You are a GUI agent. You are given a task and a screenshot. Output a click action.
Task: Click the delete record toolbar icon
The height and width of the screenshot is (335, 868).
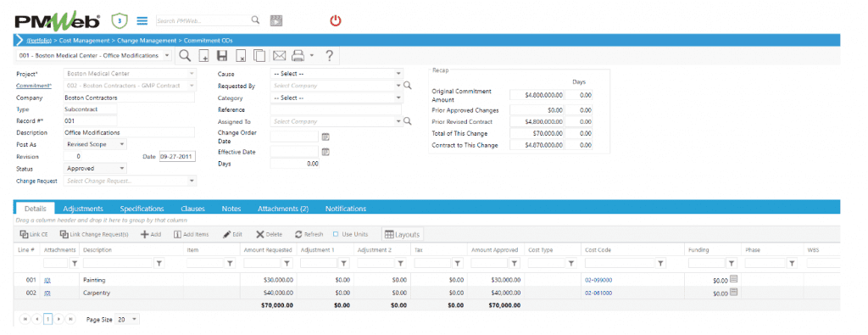click(241, 55)
